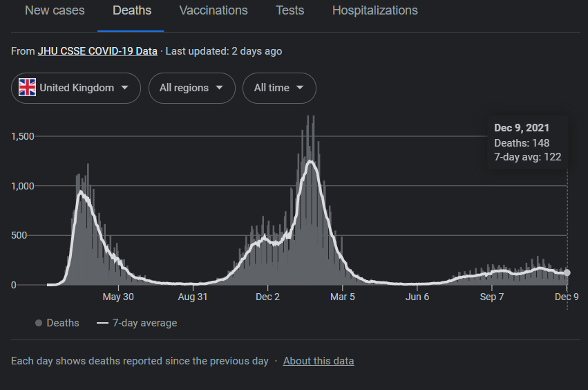This screenshot has width=588, height=390.
Task: Click the Deaths legend dot
Action: pos(39,323)
